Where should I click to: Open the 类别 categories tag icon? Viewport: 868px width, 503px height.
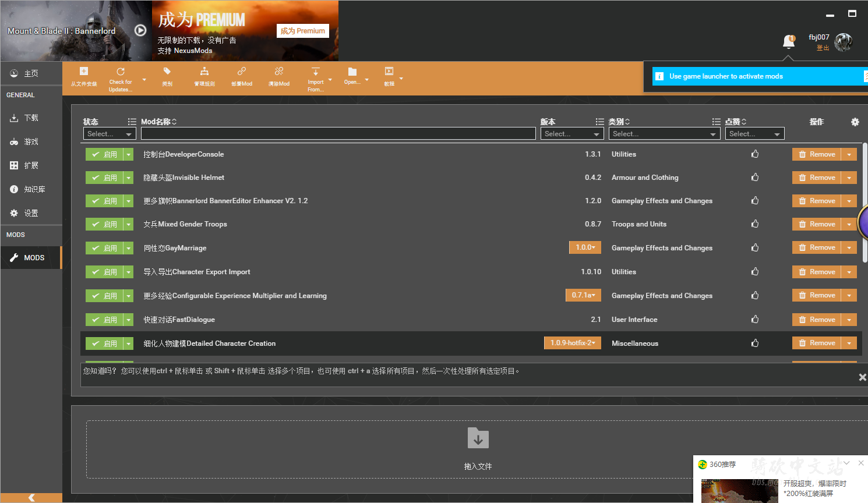tap(167, 72)
